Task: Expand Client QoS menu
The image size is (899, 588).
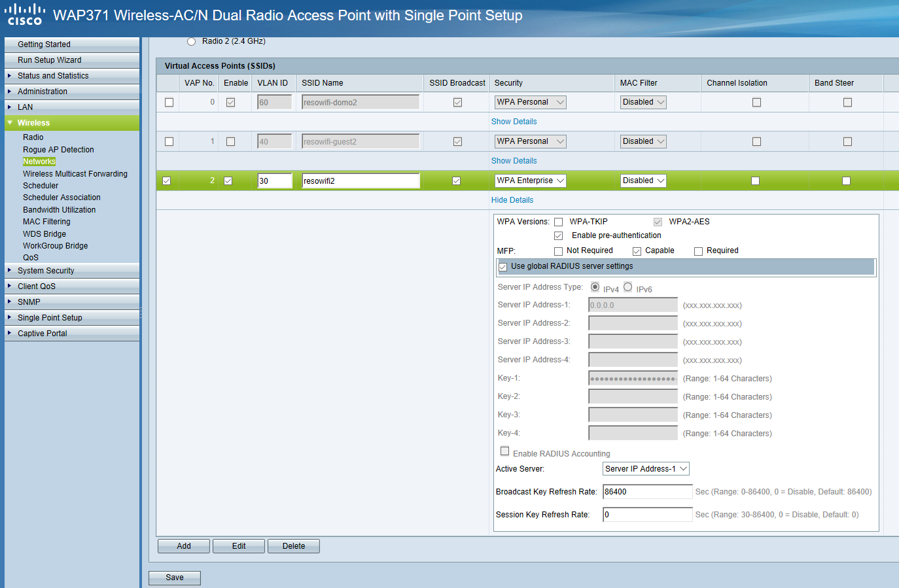Action: click(72, 286)
